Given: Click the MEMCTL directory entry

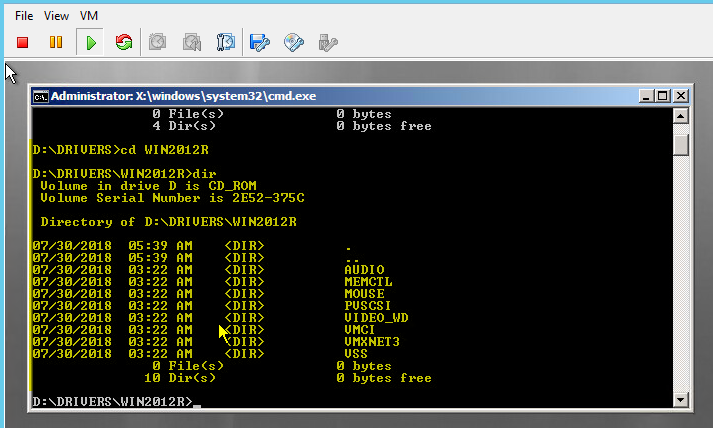Looking at the screenshot, I should point(368,282).
